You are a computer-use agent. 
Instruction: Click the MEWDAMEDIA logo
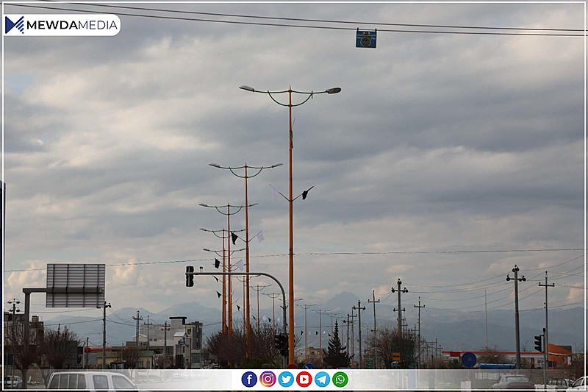pos(62,25)
